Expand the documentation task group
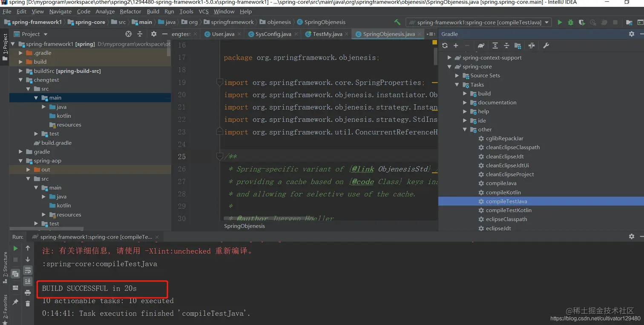644x325 pixels. tap(465, 103)
